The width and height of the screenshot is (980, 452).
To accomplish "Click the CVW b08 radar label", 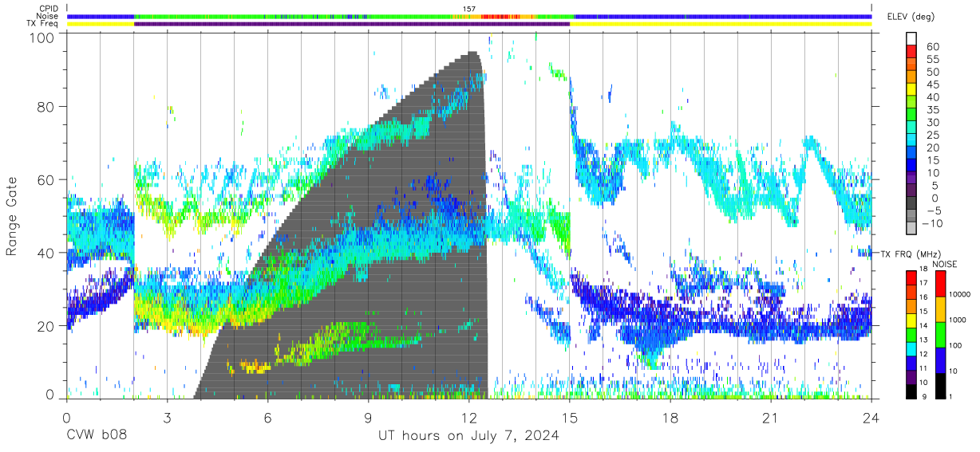I will pos(97,436).
